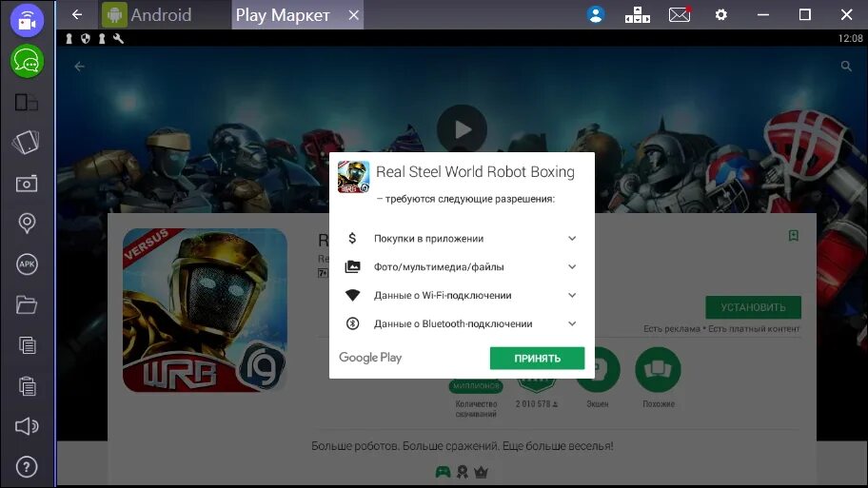This screenshot has height=488, width=868.
Task: Click the wrench icon in Android status bar
Action: pos(118,38)
